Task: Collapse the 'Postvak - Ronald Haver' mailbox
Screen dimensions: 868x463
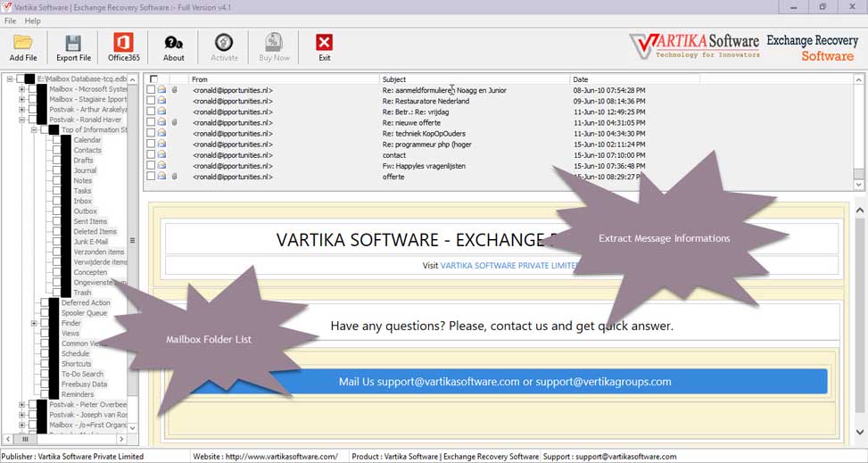Action: (21, 120)
